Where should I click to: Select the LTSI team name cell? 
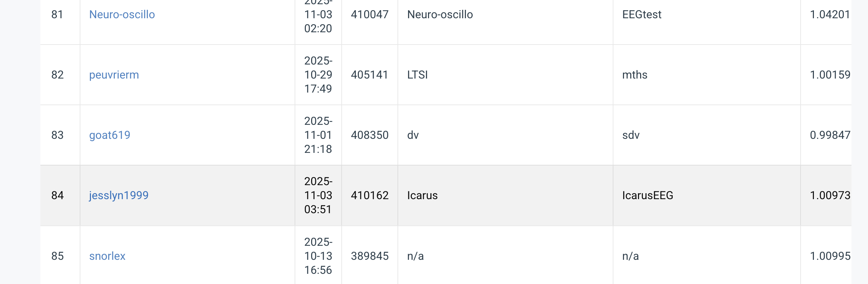417,75
